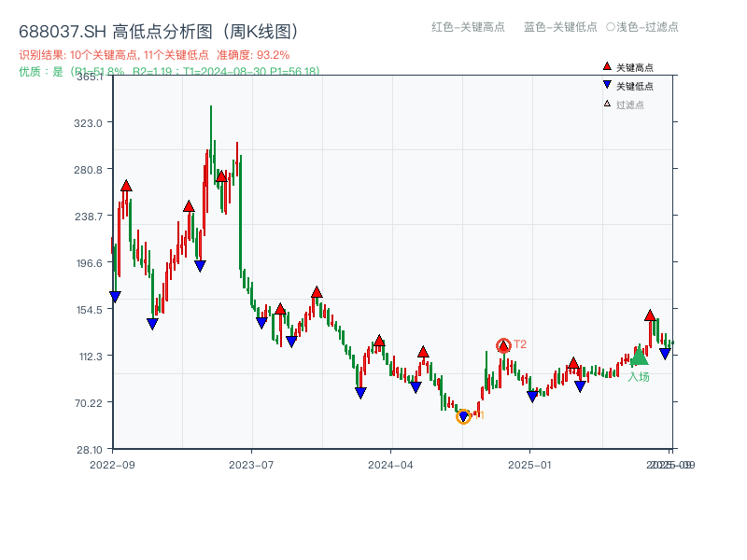
Task: Click the orange circled low point marker
Action: [464, 416]
